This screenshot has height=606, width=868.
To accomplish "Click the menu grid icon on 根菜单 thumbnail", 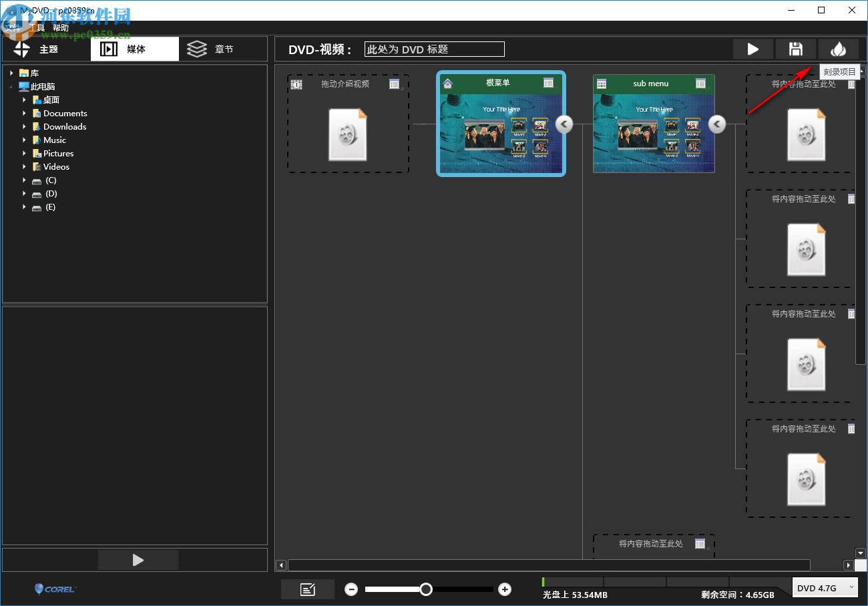I will (549, 83).
